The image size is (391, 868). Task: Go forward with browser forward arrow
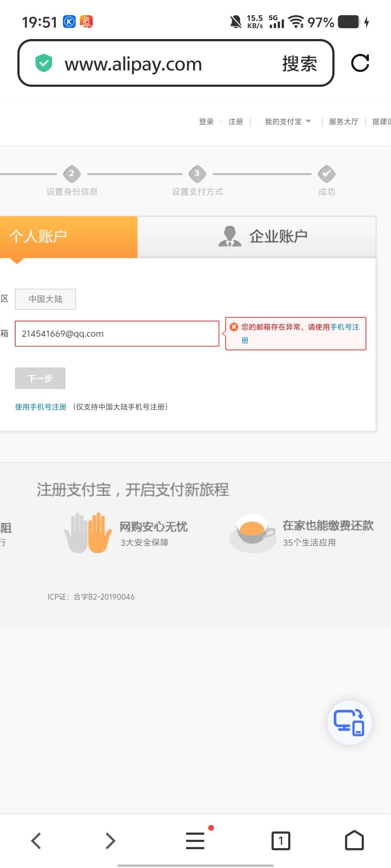click(110, 841)
